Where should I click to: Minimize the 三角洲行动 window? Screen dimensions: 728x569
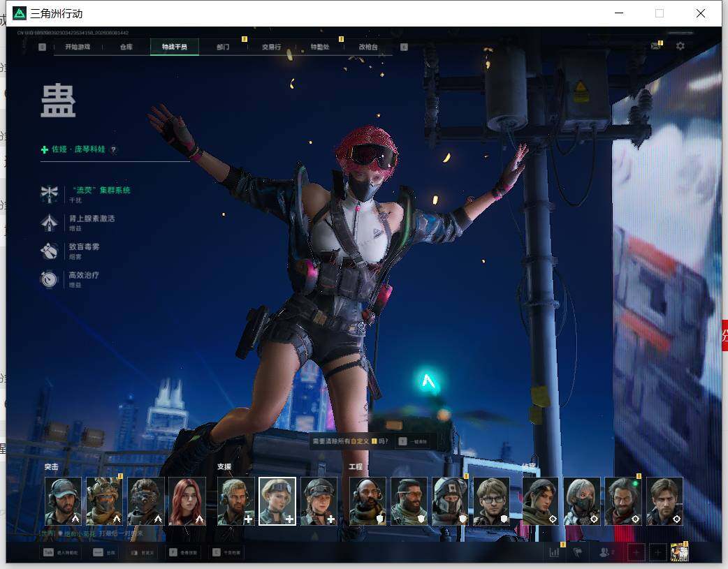point(618,13)
